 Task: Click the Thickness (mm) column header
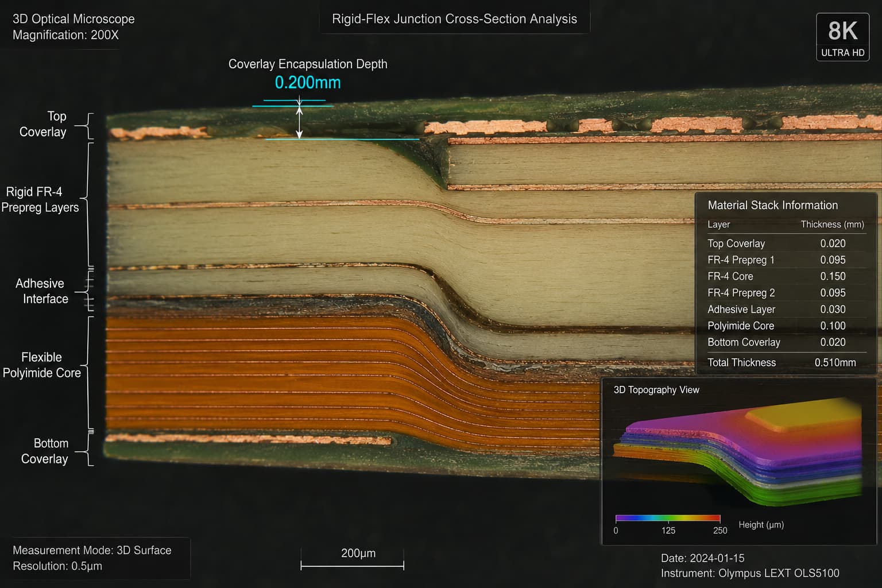coord(832,225)
